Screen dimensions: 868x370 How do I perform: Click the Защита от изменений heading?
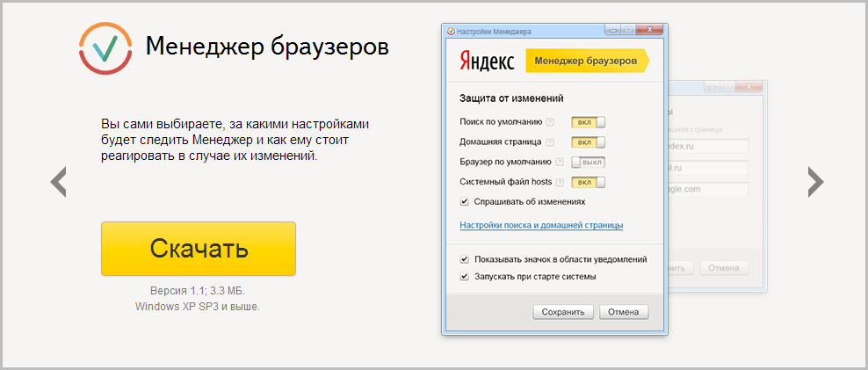tap(511, 98)
